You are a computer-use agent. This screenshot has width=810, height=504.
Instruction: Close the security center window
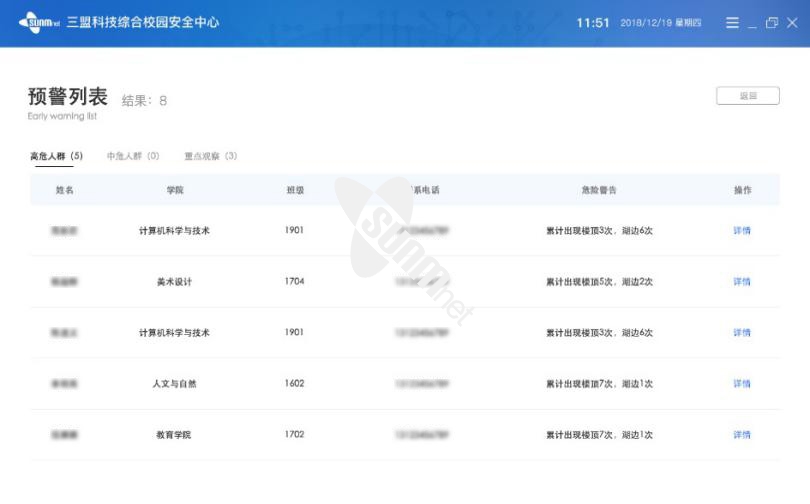792,23
